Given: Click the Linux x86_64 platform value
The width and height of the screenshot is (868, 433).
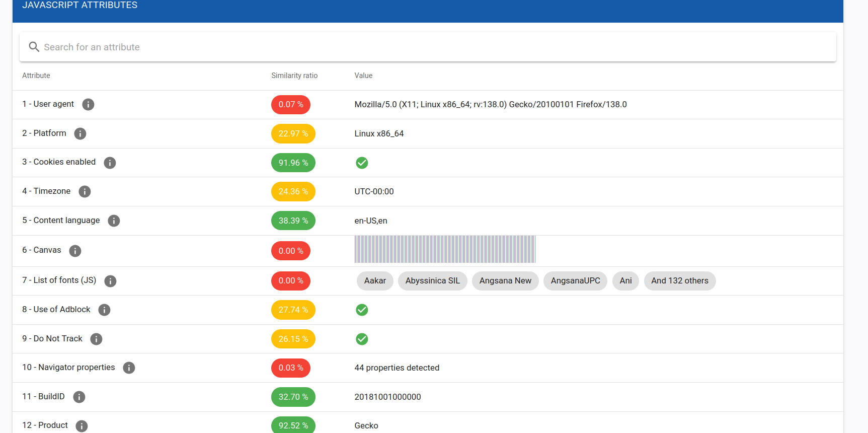Looking at the screenshot, I should click(379, 133).
